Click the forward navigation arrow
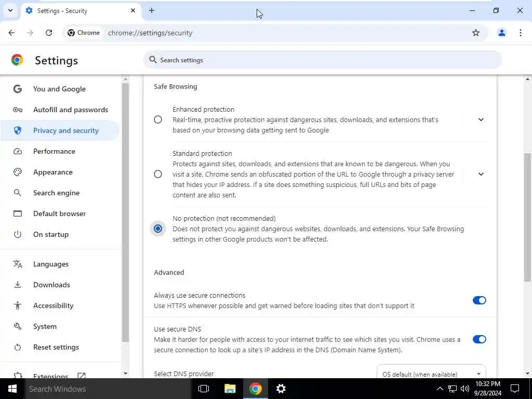This screenshot has width=532, height=399. click(30, 33)
